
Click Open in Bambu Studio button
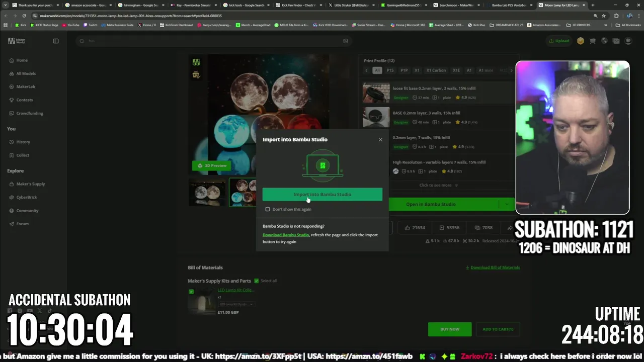431,204
